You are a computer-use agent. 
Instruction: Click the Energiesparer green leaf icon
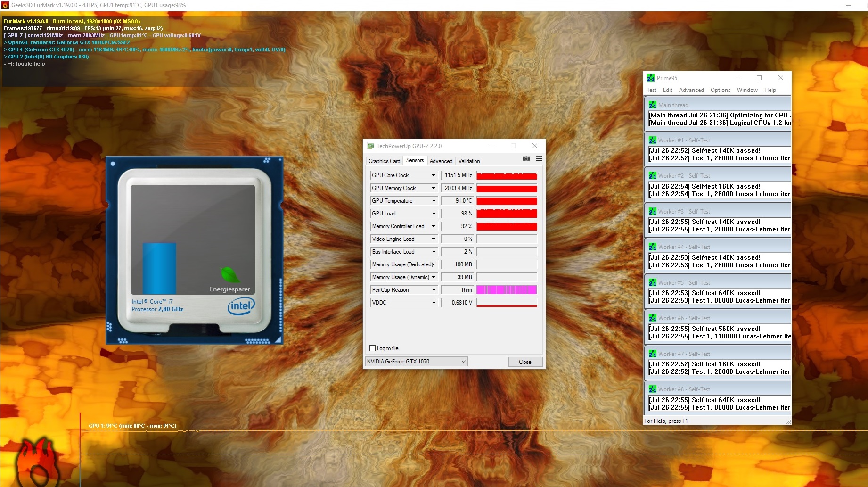229,274
